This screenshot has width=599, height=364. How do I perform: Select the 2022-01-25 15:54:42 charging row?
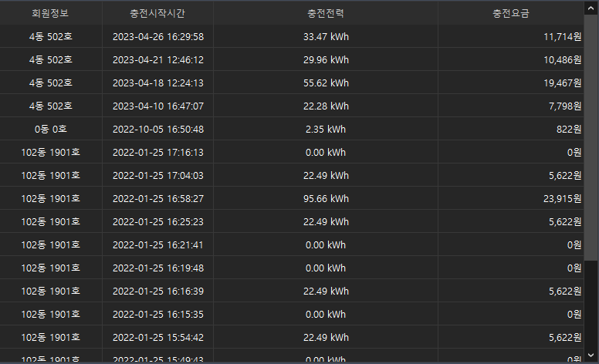pyautogui.click(x=157, y=337)
